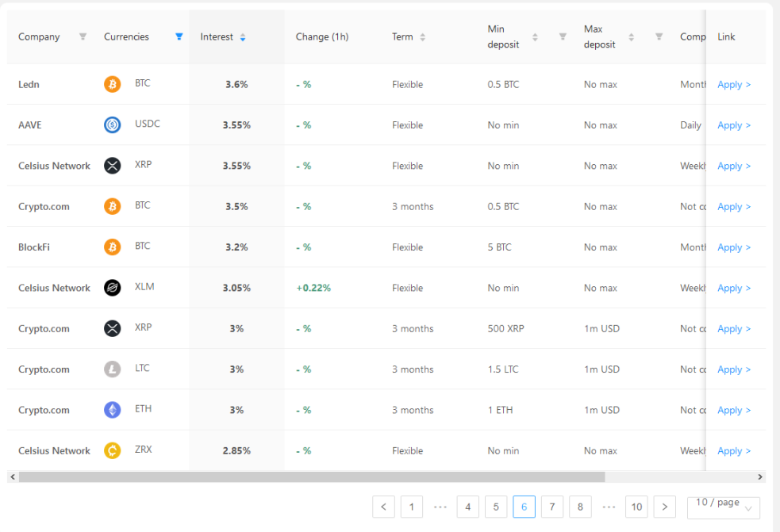Click Apply link for Celsius Network XRP
The width and height of the screenshot is (780, 532).
[734, 166]
